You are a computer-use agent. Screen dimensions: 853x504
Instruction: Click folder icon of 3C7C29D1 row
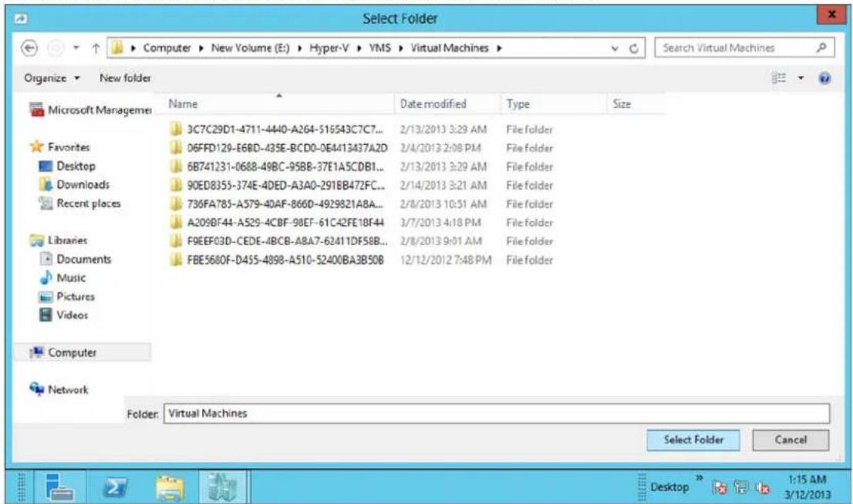tap(175, 129)
